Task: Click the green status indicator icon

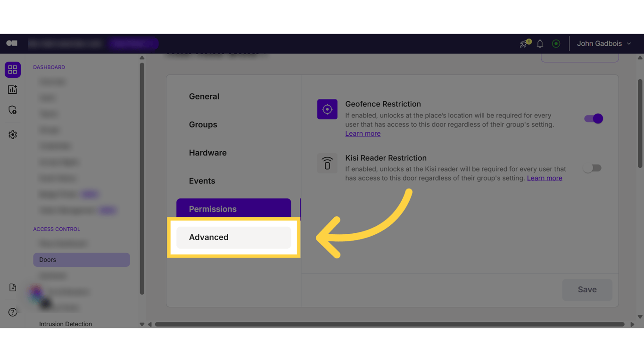Action: pyautogui.click(x=556, y=43)
